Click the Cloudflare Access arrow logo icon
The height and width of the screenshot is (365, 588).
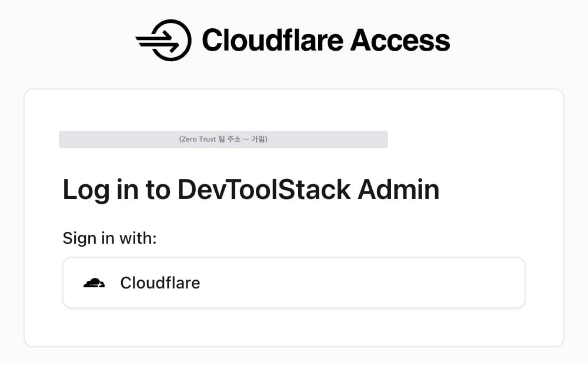point(163,40)
